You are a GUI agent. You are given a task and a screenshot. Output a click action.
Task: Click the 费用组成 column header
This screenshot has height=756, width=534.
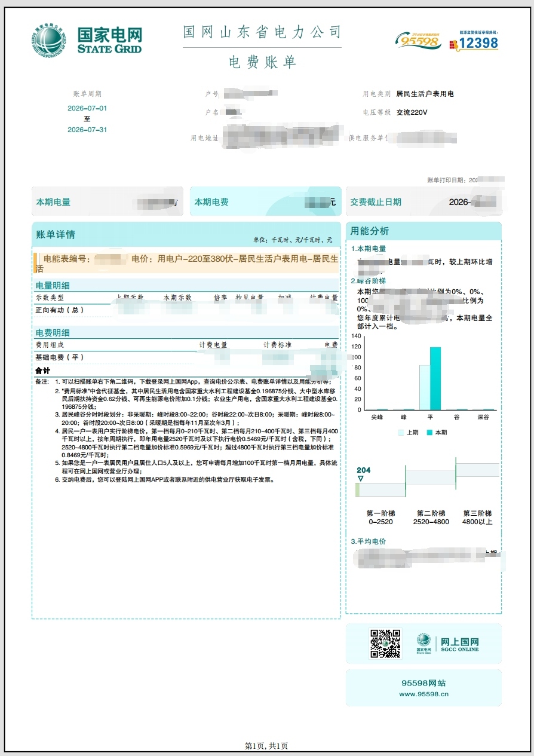coord(50,345)
